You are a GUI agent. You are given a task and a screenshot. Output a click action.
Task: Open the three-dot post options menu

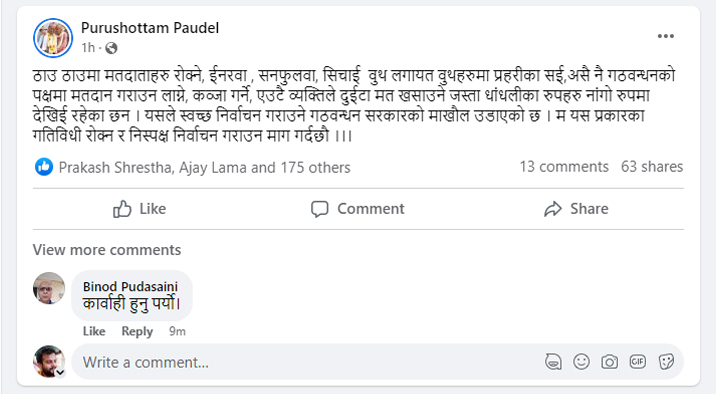tap(665, 36)
